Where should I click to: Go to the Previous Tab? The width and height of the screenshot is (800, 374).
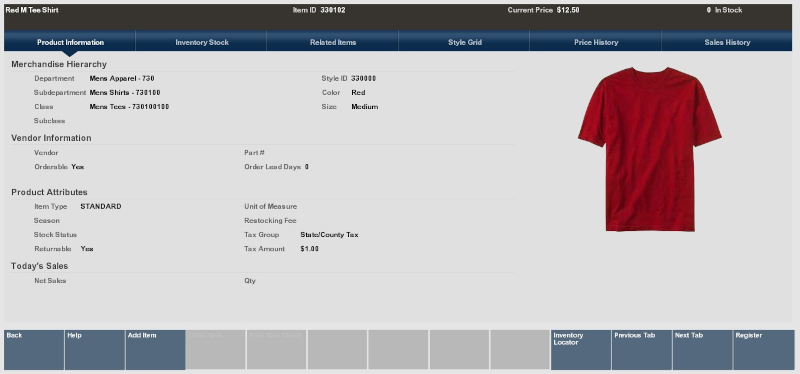[x=641, y=350]
